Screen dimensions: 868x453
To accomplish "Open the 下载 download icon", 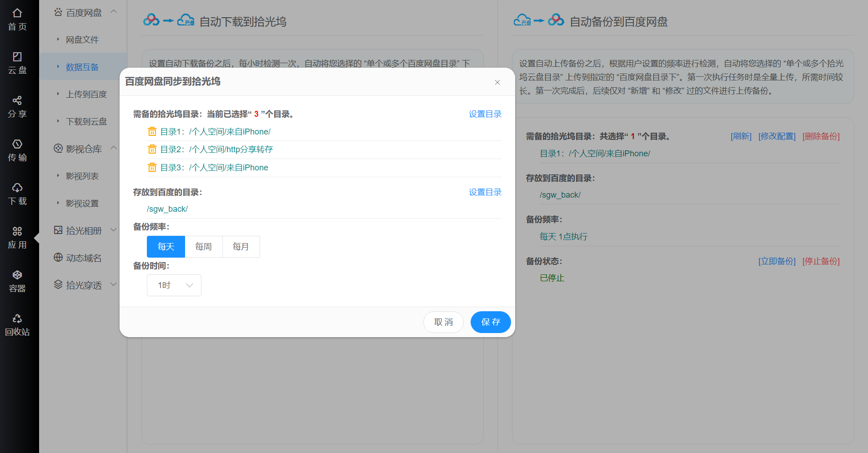I will 17,188.
